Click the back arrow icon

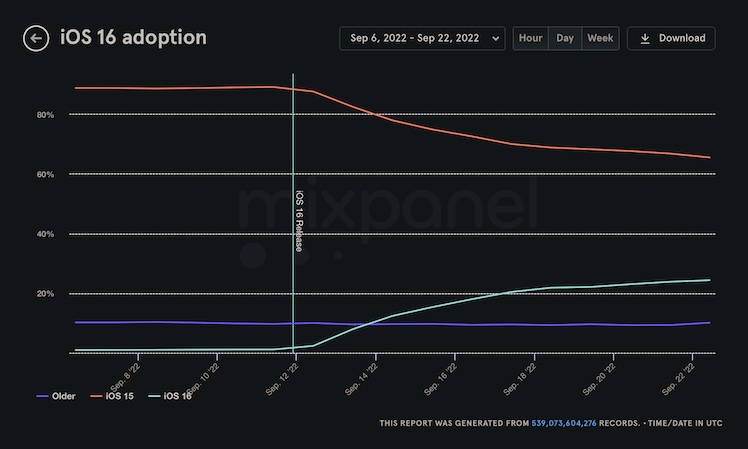click(x=36, y=39)
